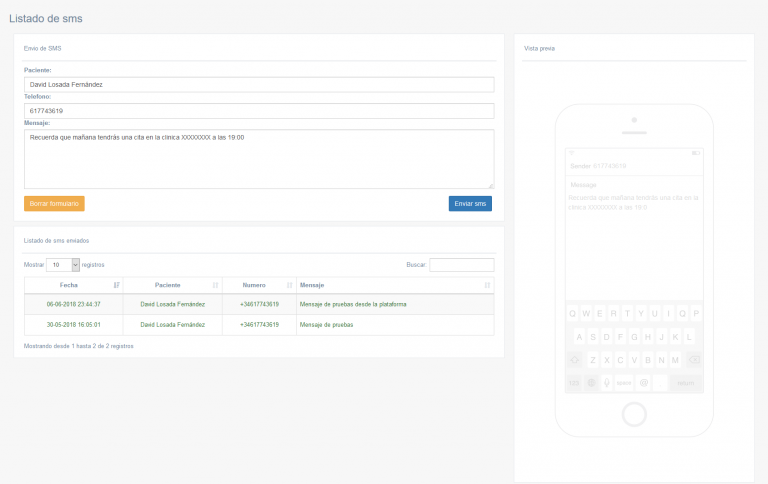
Task: Open the Mostrar registros count dropdown
Action: tap(65, 265)
